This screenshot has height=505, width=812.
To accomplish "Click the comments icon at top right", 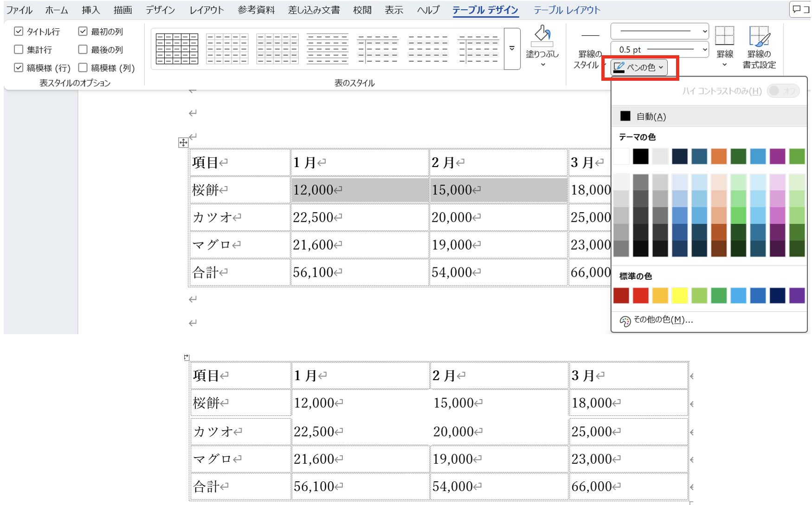I will tap(800, 9).
